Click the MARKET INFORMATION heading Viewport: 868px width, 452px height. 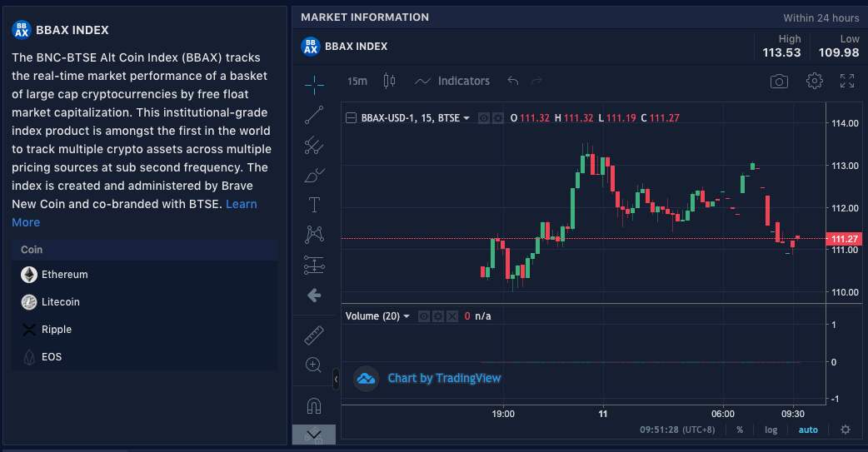click(x=365, y=17)
